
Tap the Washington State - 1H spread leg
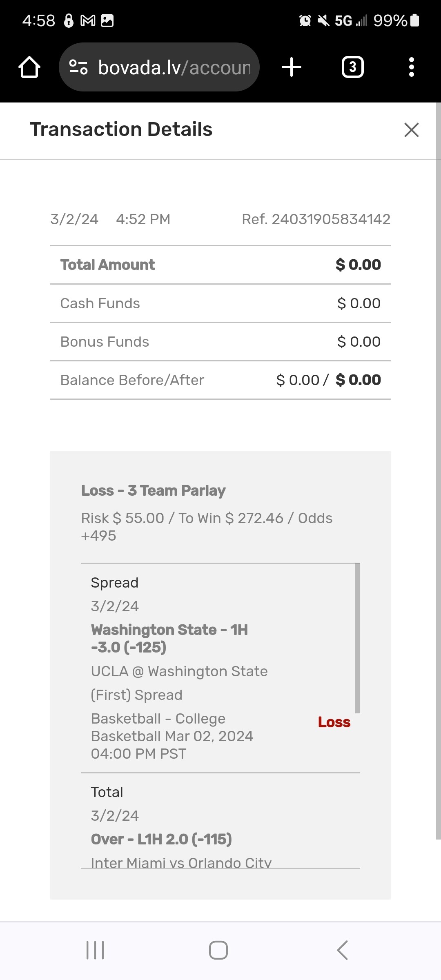(169, 638)
